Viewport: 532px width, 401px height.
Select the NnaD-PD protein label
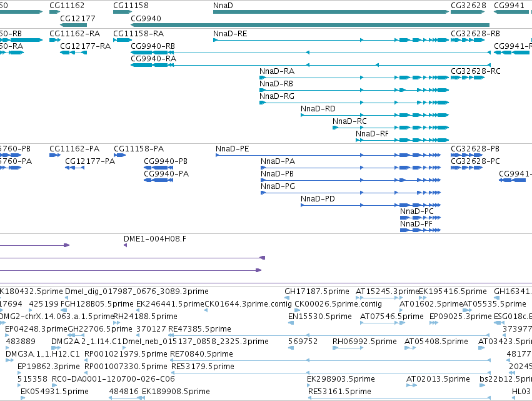pos(318,199)
